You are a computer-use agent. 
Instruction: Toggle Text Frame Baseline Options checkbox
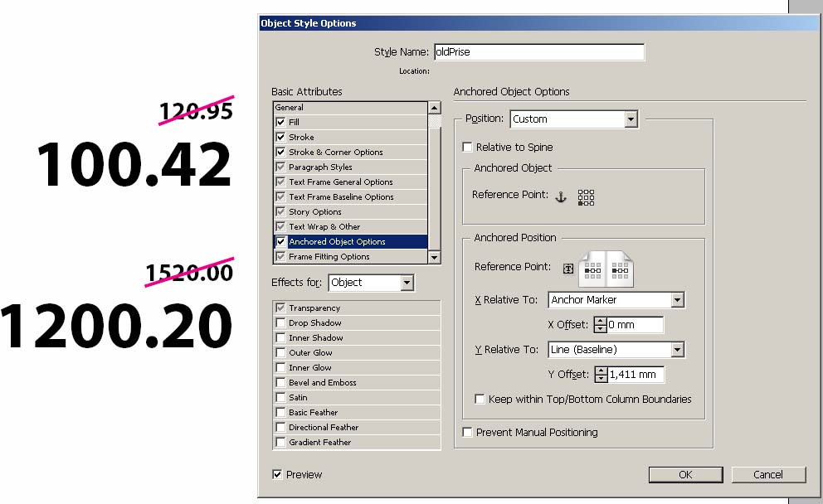click(x=280, y=196)
